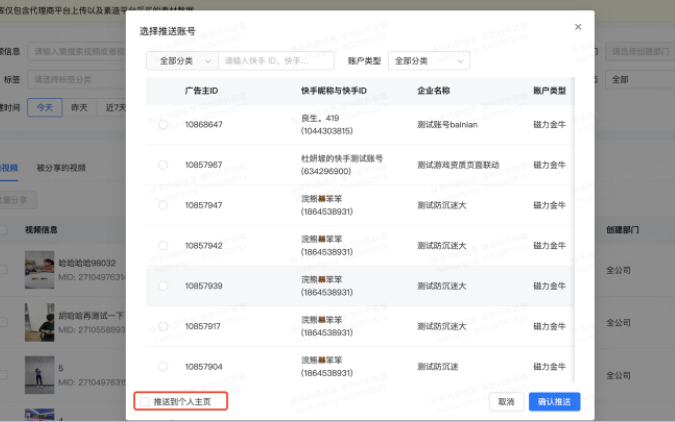
Task: Open 请选择标签分类 dropdown in background
Action: [x=77, y=80]
